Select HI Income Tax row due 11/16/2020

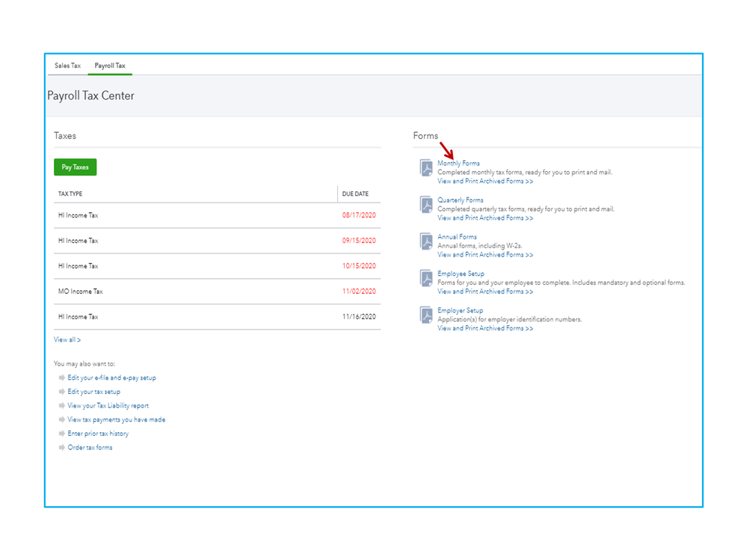(218, 317)
